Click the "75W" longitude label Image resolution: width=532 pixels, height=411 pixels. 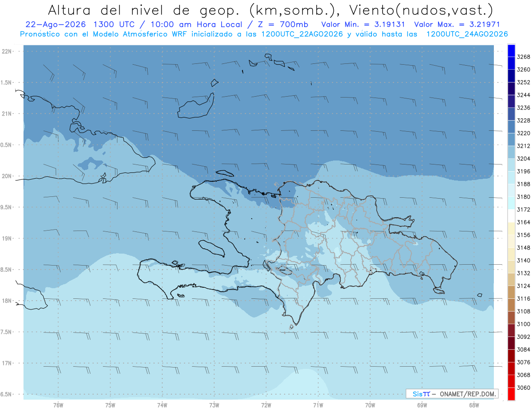click(110, 405)
